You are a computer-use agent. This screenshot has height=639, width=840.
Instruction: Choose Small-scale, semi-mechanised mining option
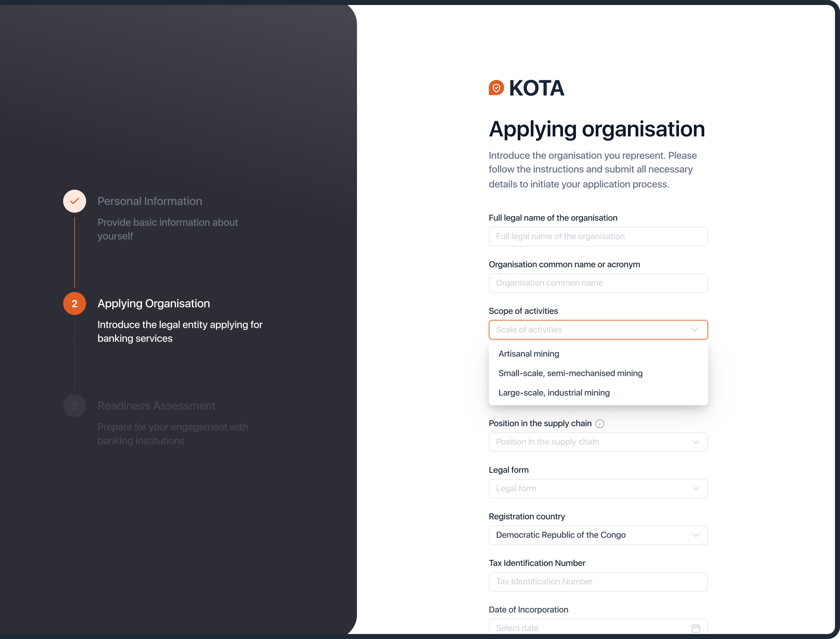[x=570, y=373]
